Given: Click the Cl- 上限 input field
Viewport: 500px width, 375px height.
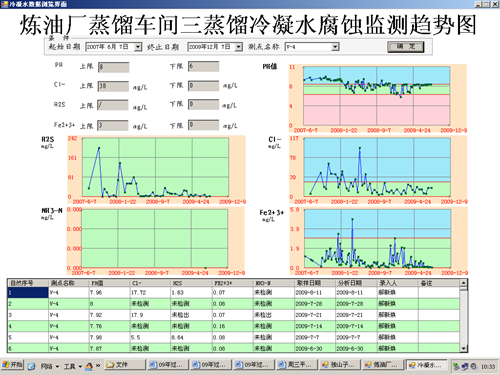Looking at the screenshot, I should click(x=113, y=86).
